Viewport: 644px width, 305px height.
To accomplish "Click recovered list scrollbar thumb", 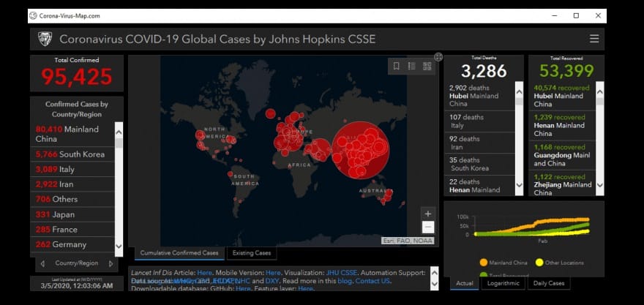I will click(599, 102).
